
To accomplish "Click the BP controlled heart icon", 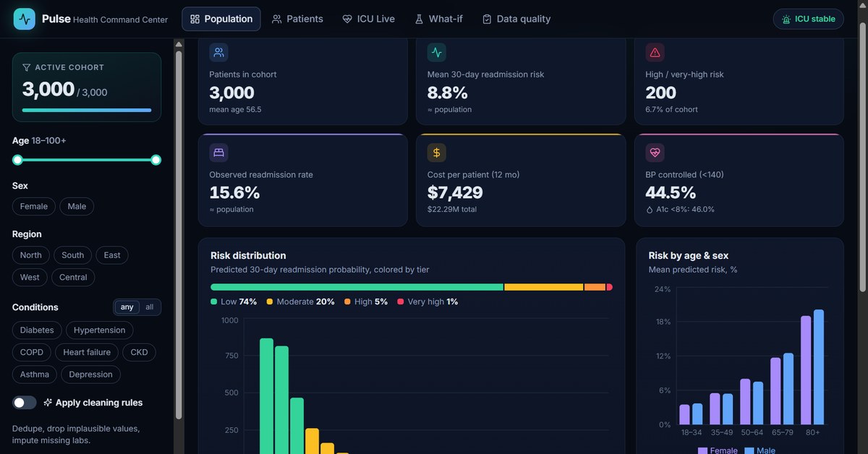I will tap(655, 153).
